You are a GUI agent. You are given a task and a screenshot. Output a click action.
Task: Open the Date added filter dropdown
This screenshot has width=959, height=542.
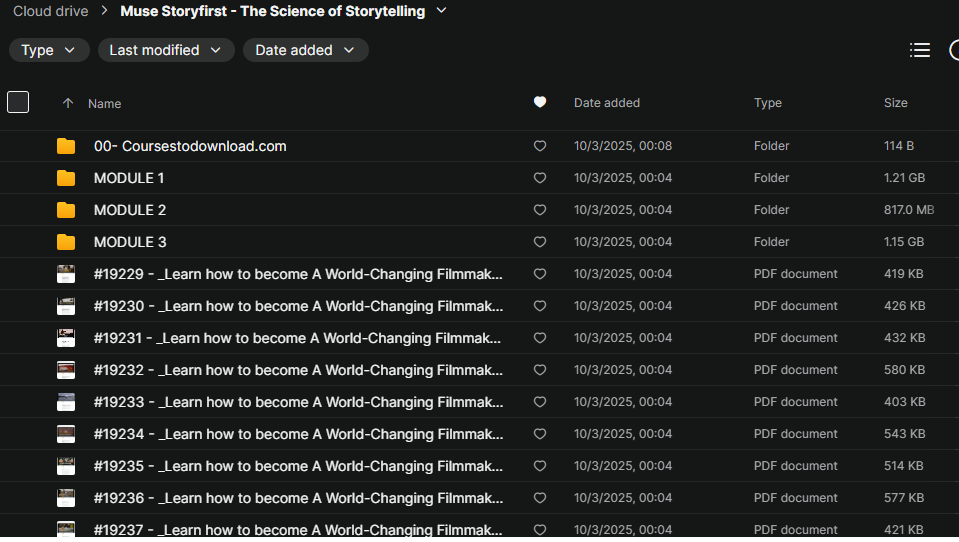pos(305,50)
